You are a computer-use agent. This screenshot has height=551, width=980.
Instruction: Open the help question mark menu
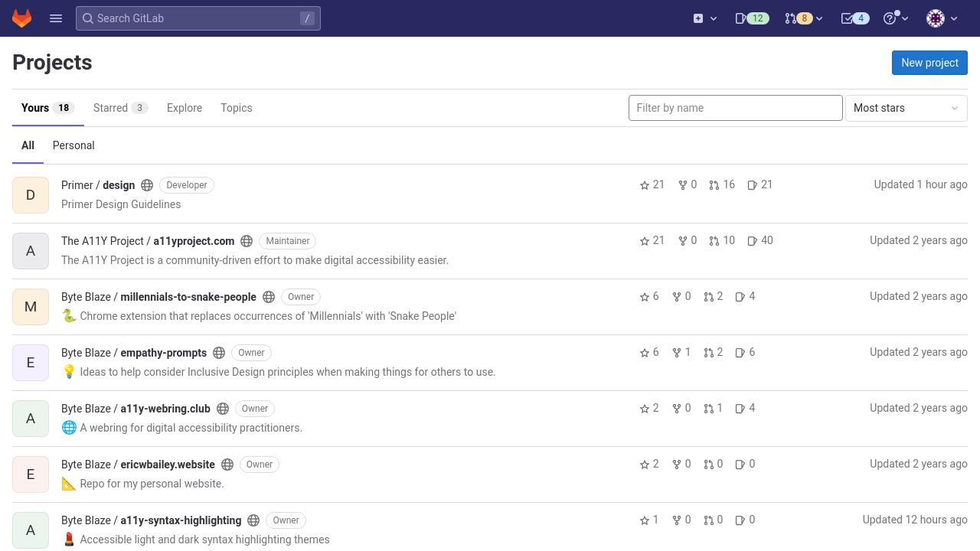[x=896, y=18]
